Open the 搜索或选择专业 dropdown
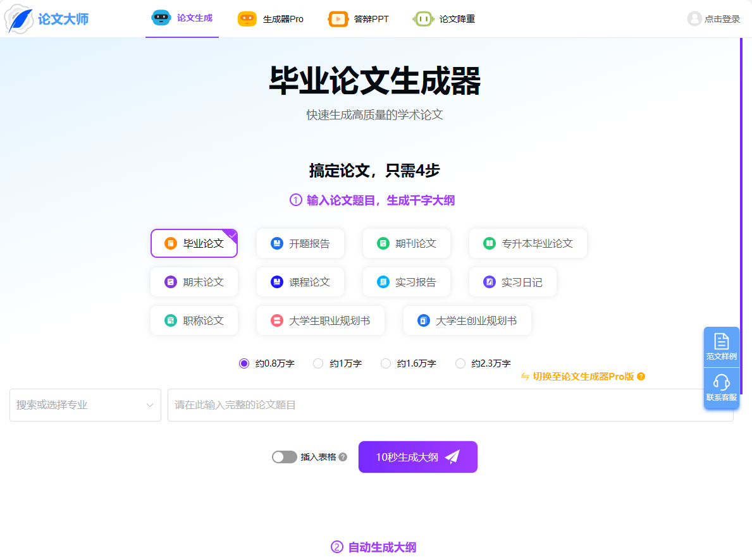752x560 pixels. (x=85, y=405)
